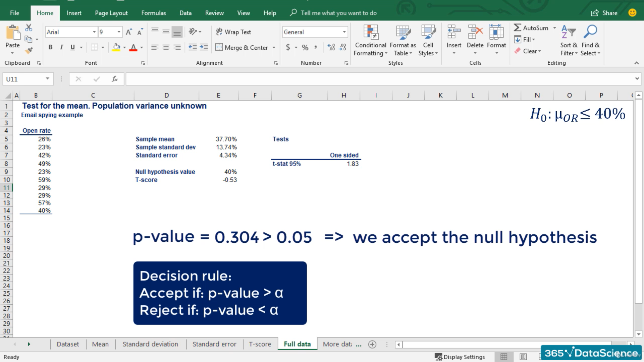Image resolution: width=644 pixels, height=362 pixels.
Task: Click the Cut scissors icon
Action: tap(29, 28)
